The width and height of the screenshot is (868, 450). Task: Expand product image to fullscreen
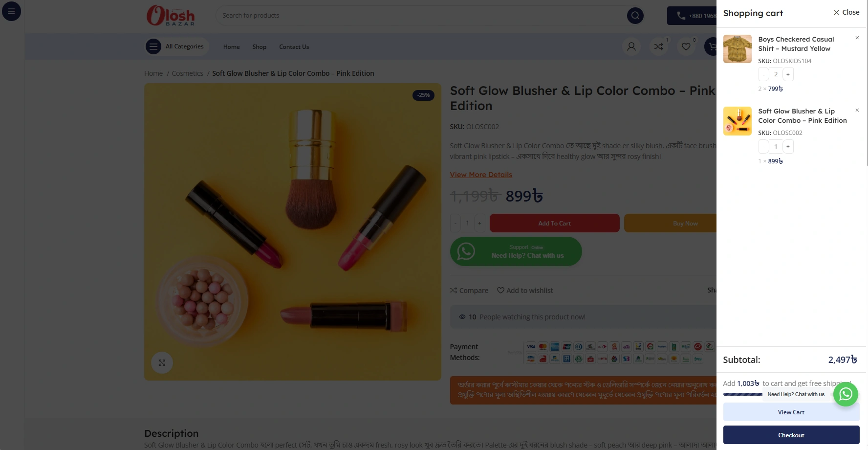[x=162, y=363]
